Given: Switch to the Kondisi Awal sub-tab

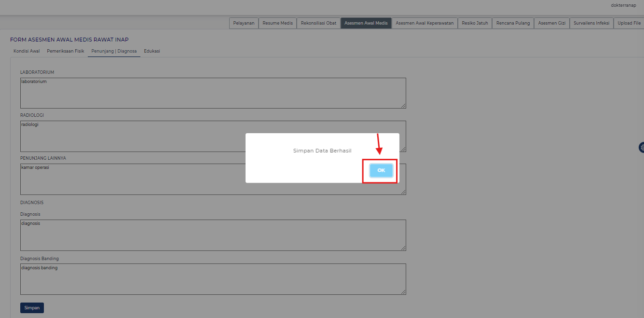Looking at the screenshot, I should (x=27, y=51).
